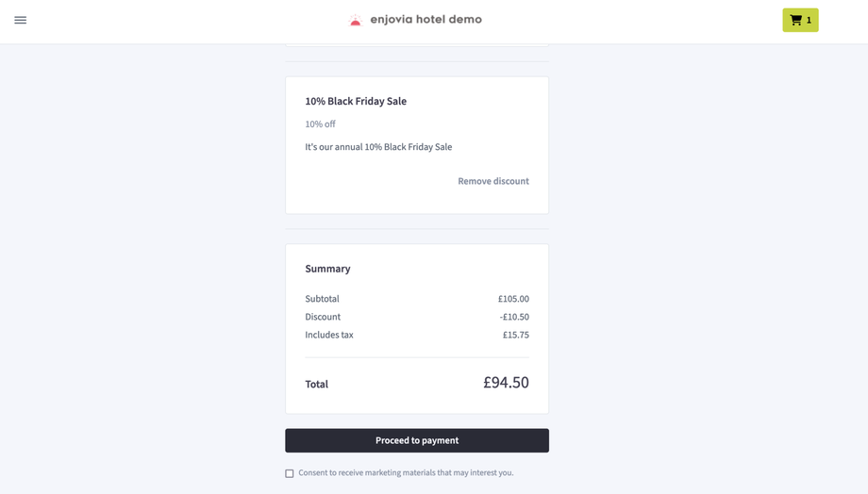Screen dimensions: 868x494
Task: Tick the marketing consent checkbox
Action: [290, 473]
